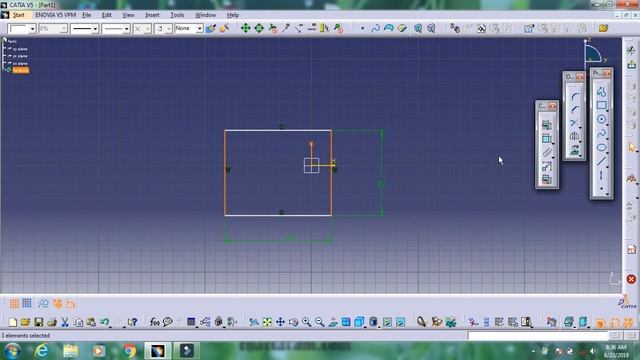Click the Sketcher workbench icon at top right
The height and width of the screenshot is (360, 640).
pos(631,50)
